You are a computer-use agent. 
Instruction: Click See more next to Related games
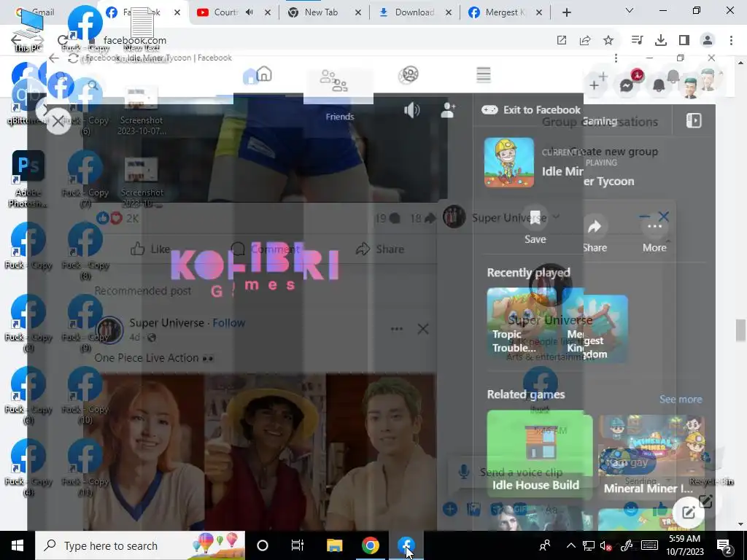pyautogui.click(x=681, y=399)
